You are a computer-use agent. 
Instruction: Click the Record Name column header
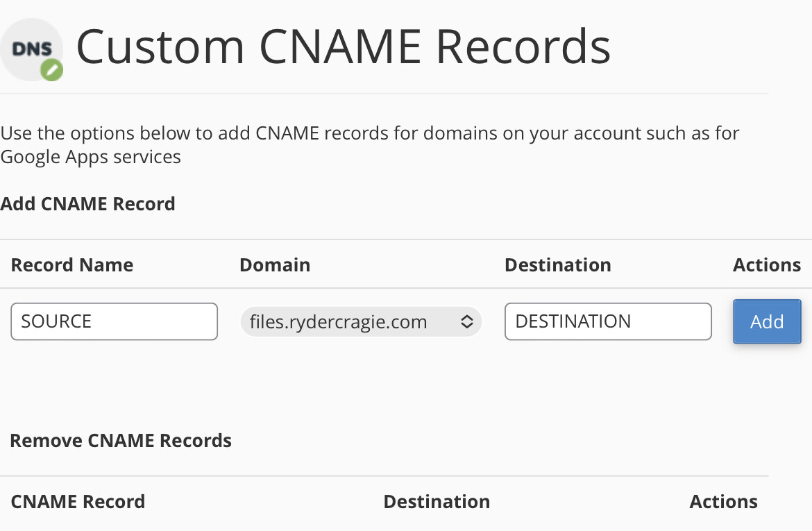tap(72, 264)
